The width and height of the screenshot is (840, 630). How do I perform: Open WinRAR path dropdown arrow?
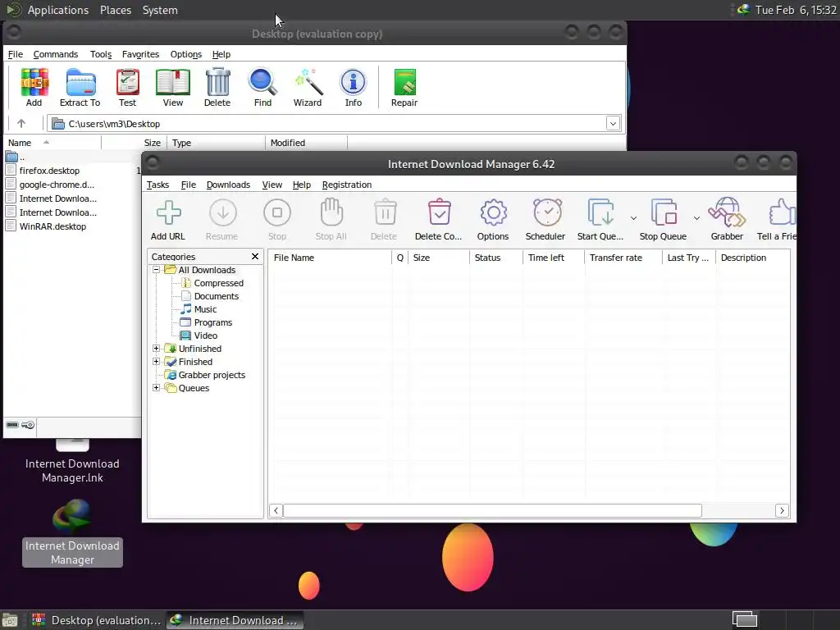point(613,124)
